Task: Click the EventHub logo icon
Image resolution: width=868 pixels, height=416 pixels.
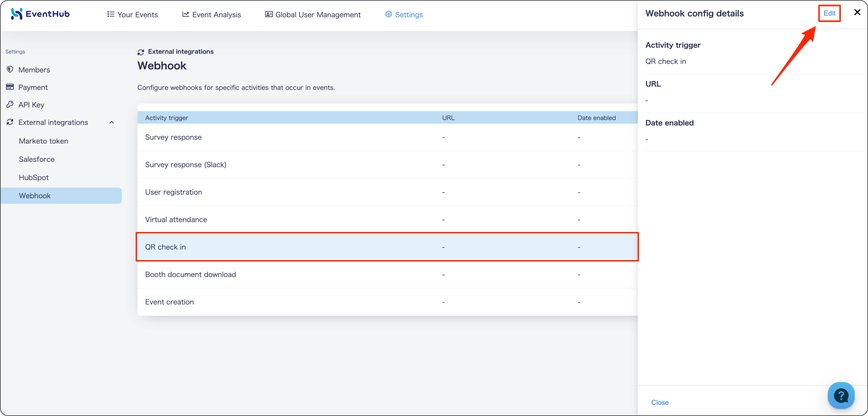Action: [x=17, y=14]
